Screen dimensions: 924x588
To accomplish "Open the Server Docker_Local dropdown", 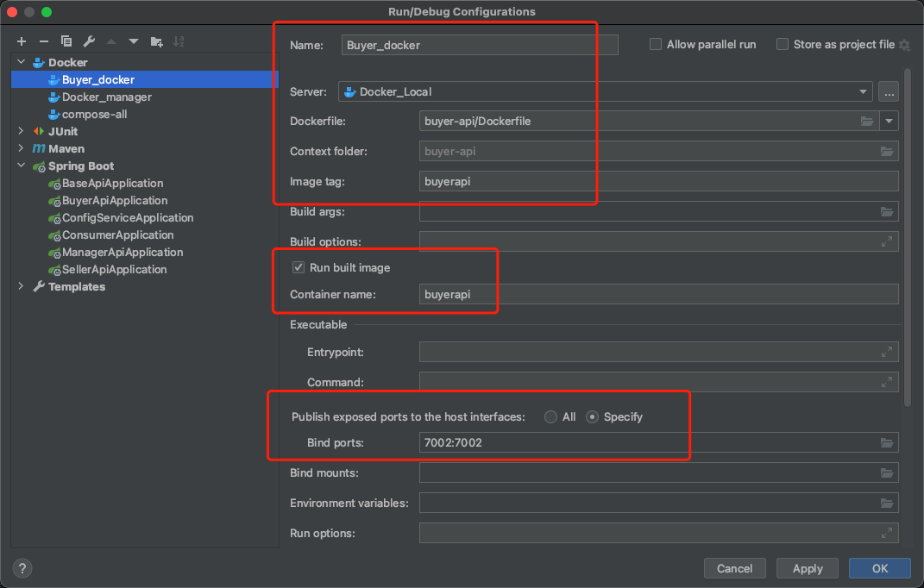I will [864, 92].
